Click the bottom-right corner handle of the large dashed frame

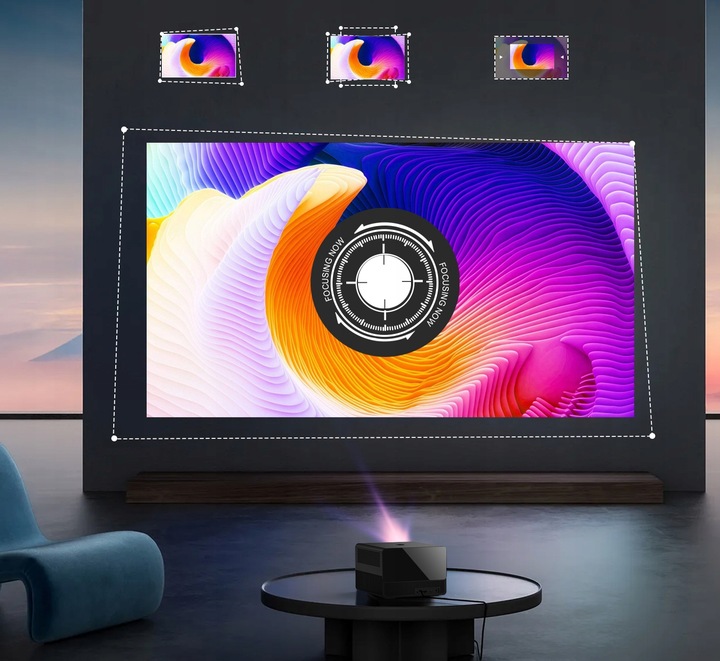point(652,436)
